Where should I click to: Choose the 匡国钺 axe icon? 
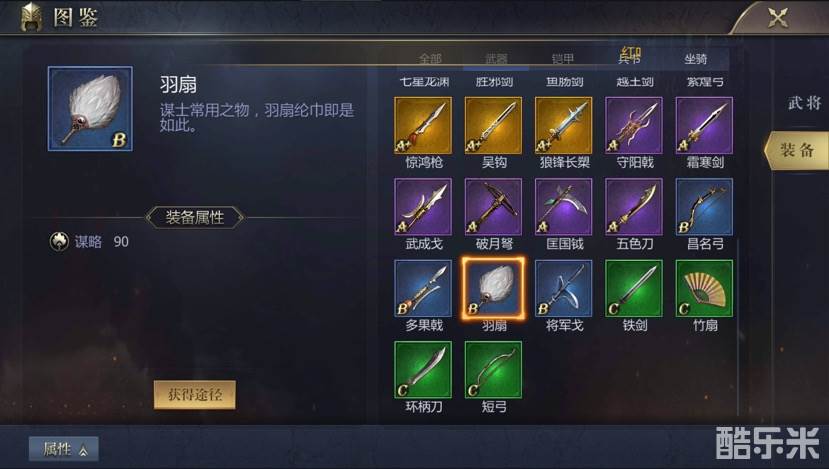pyautogui.click(x=564, y=207)
